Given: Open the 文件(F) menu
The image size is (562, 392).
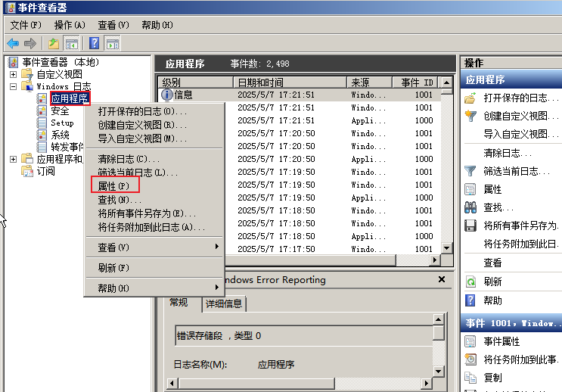Looking at the screenshot, I should point(26,25).
